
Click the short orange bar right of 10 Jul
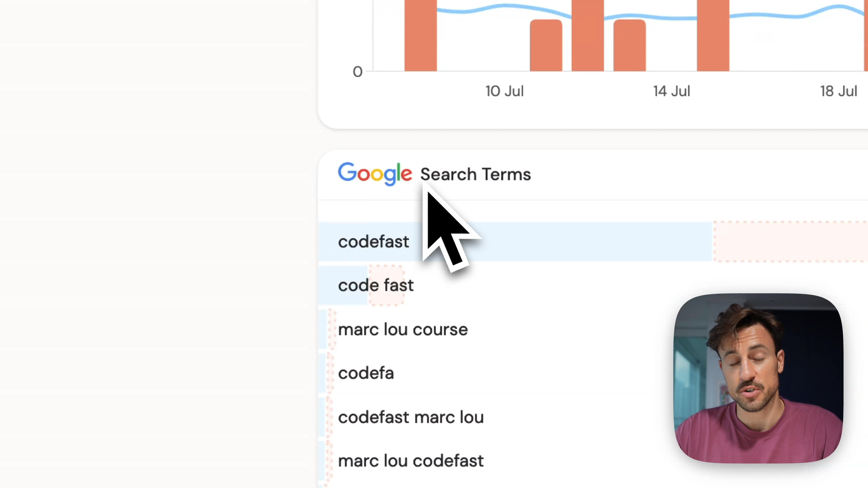546,45
